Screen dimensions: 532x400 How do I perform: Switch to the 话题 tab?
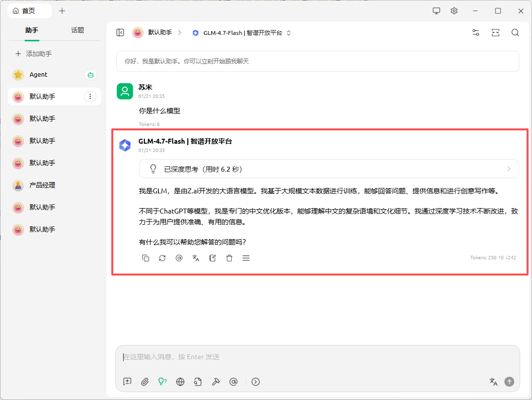[x=77, y=30]
